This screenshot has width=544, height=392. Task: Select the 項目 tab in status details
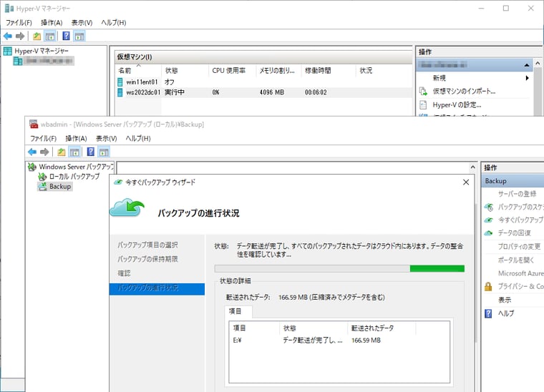[x=238, y=312]
